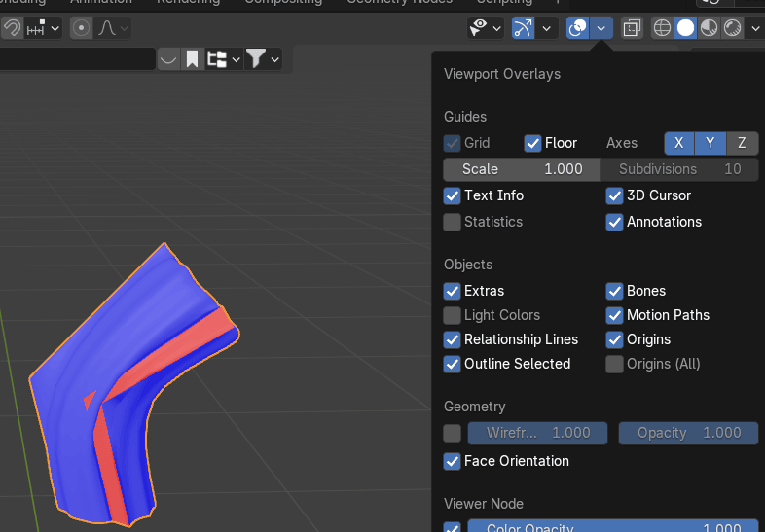Expand the shading options dropdown
765x532 pixels.
(754, 28)
